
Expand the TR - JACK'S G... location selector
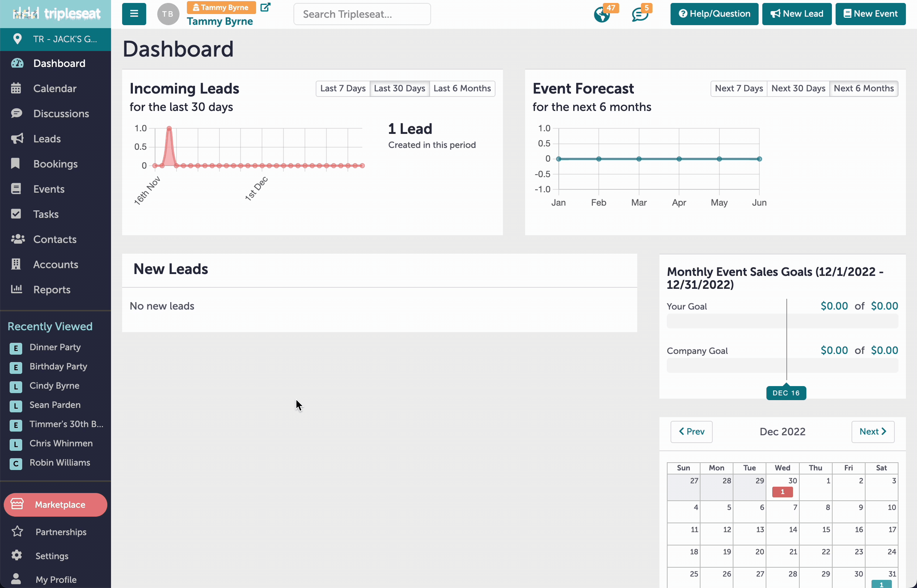click(56, 39)
